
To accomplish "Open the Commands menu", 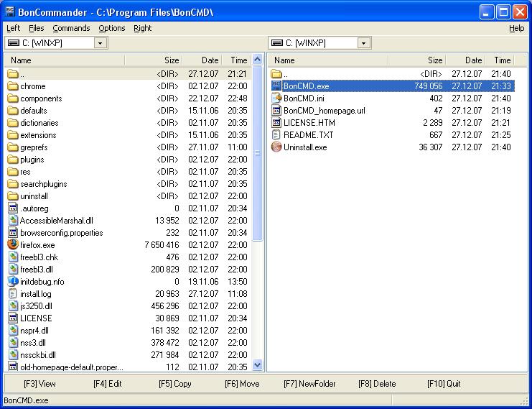I will (x=71, y=28).
